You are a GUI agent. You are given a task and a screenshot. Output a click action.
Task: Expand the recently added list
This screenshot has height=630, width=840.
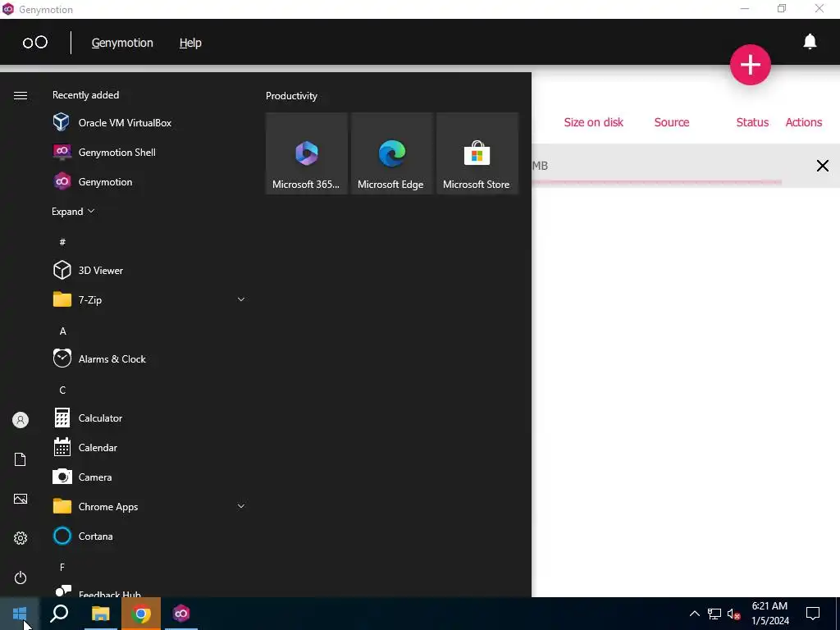[x=73, y=211]
